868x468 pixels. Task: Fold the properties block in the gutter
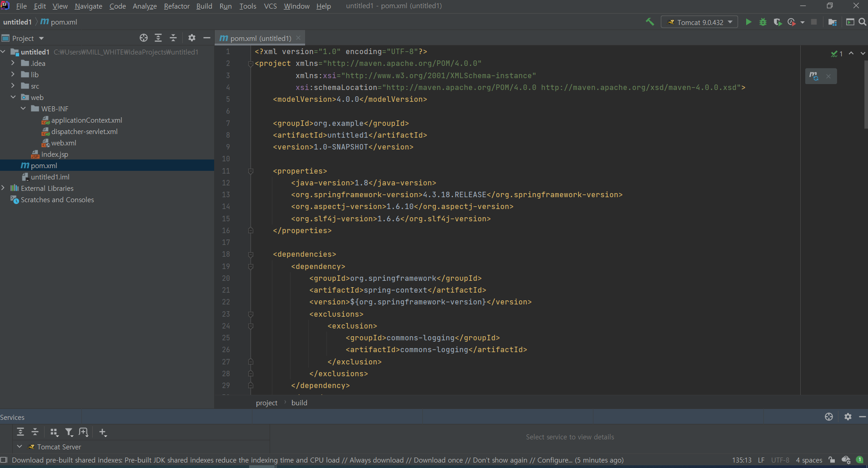[251, 171]
